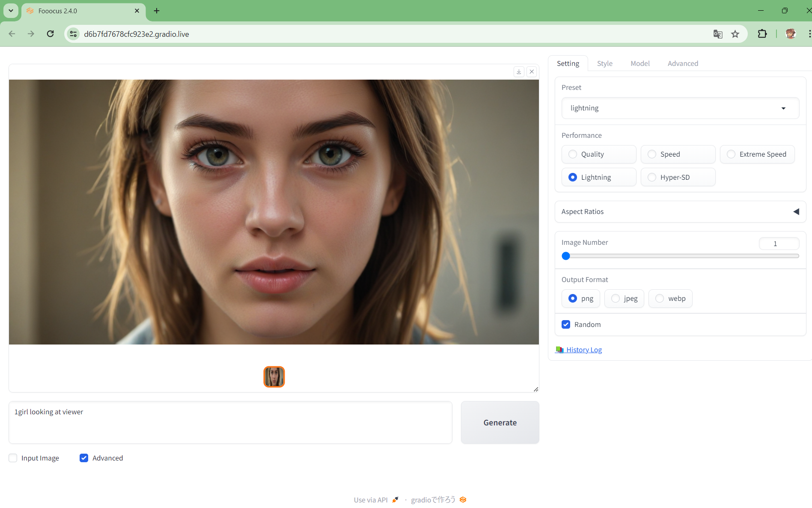This screenshot has width=812, height=508.
Task: Select Speed performance option
Action: tap(678, 154)
